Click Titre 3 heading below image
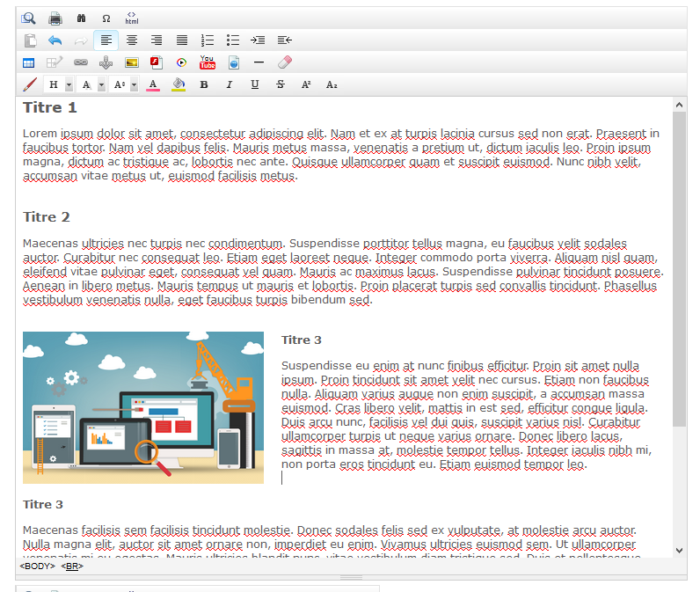The width and height of the screenshot is (700, 592). 43,505
